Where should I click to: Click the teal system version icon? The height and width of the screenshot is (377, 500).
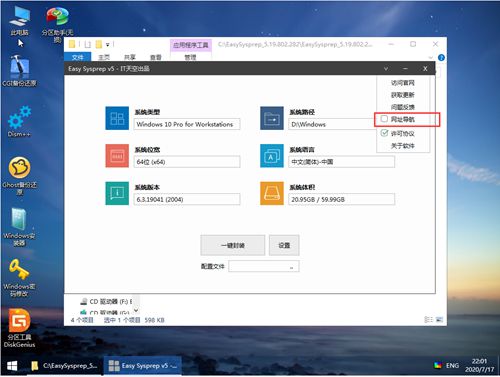pos(117,193)
